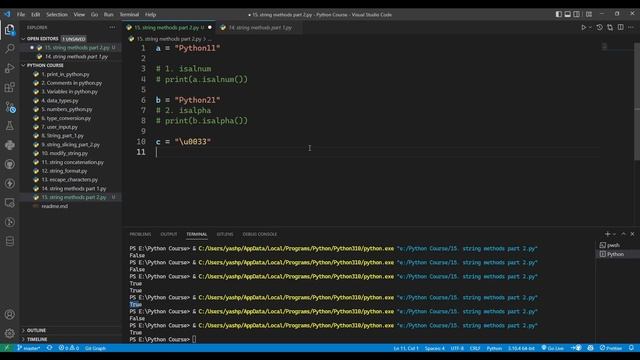This screenshot has height=360, width=640.
Task: Open the Selection menu
Action: tap(57, 14)
